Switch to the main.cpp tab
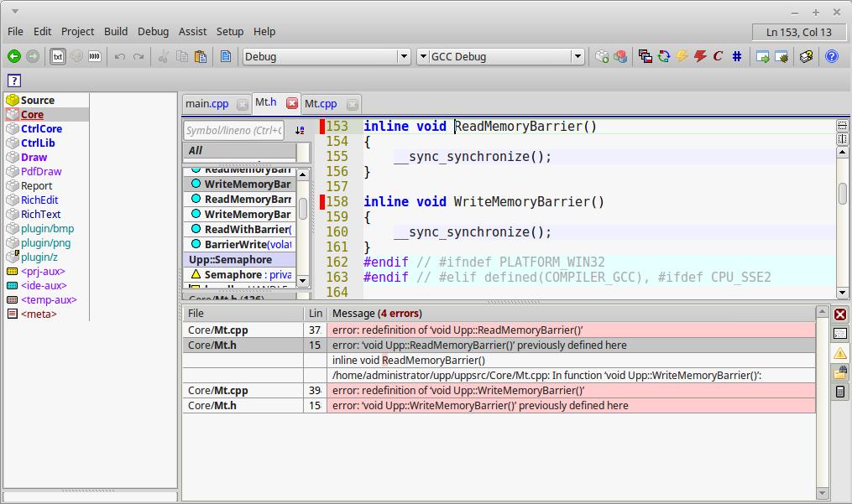 coord(206,104)
